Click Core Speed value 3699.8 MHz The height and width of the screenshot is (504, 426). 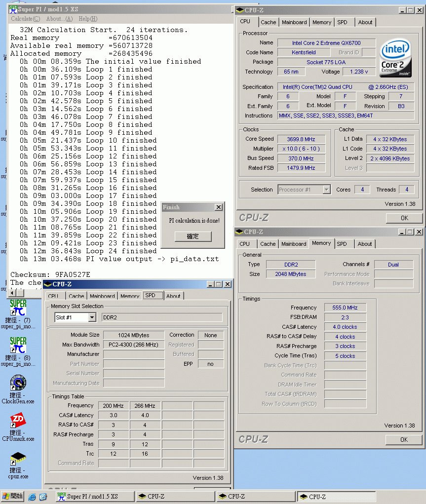(x=301, y=139)
